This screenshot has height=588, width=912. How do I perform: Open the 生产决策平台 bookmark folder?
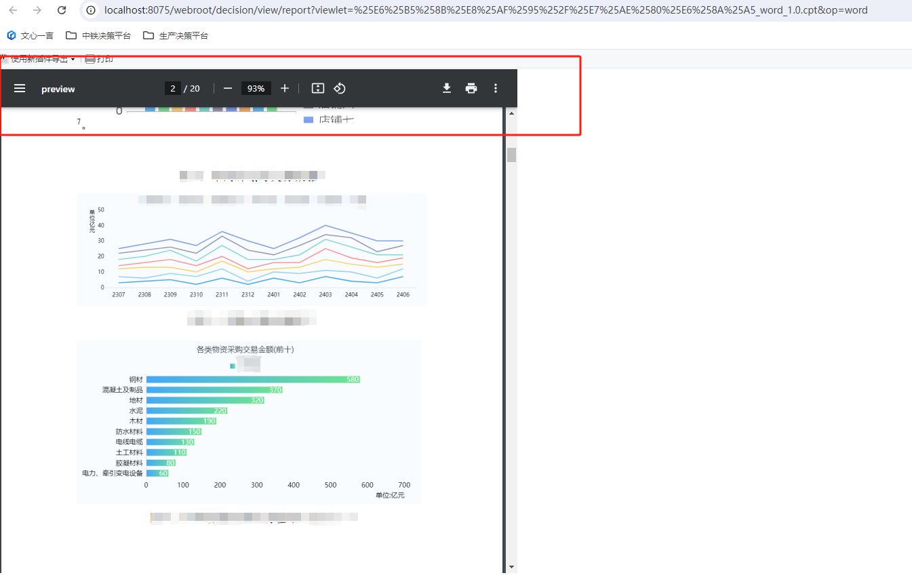(176, 35)
